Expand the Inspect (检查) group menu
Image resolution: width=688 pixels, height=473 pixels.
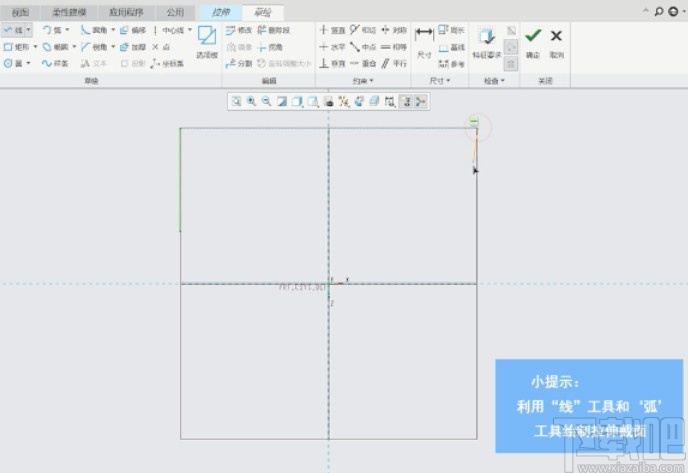point(494,81)
